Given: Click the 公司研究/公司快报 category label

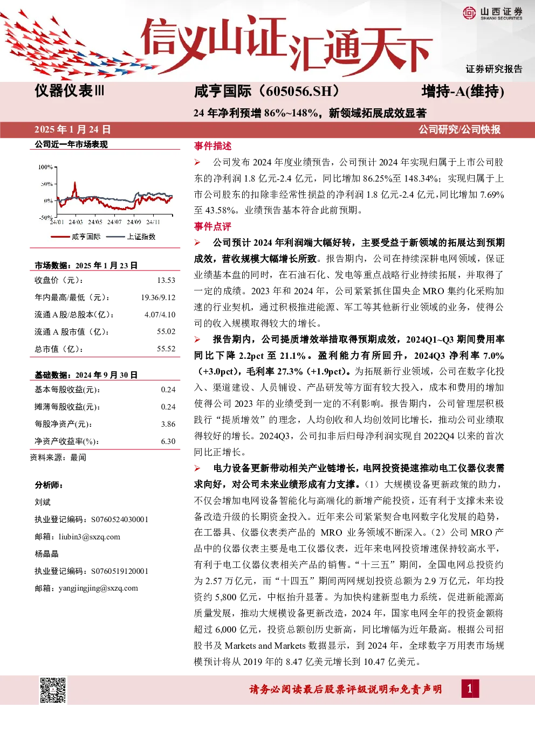Looking at the screenshot, I should (x=459, y=129).
